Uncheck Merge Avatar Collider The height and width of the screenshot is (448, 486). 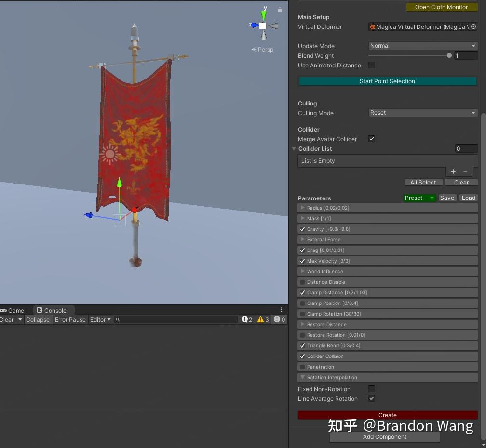[372, 139]
